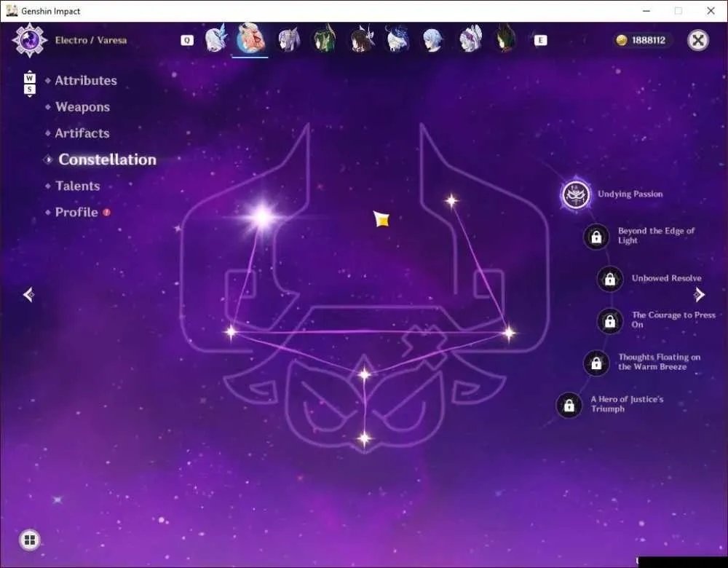Switch to the Talents menu
Image resolution: width=728 pixels, height=568 pixels.
78,186
